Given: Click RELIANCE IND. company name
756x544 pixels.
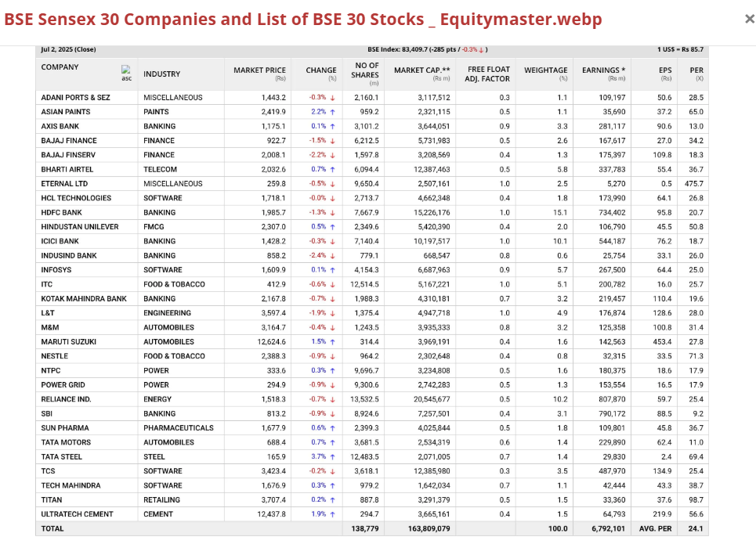Looking at the screenshot, I should pyautogui.click(x=66, y=399).
